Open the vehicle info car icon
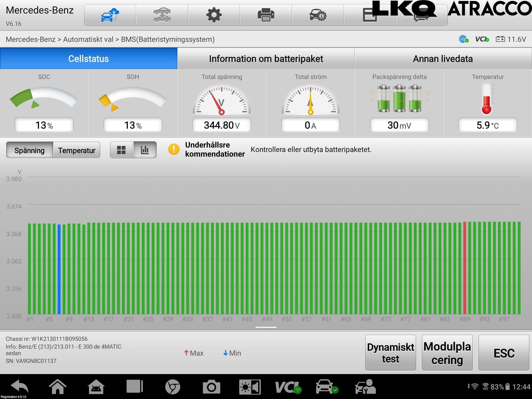This screenshot has width=532, height=399. [318, 15]
